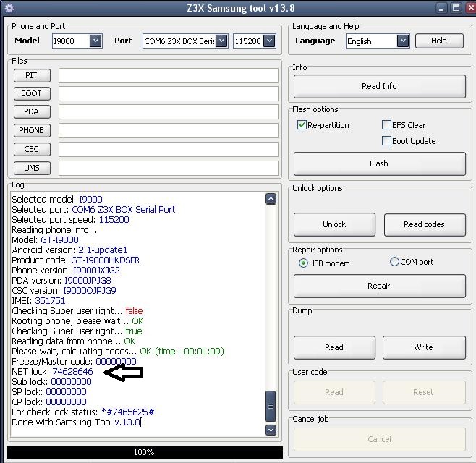Click the Help button

[439, 41]
